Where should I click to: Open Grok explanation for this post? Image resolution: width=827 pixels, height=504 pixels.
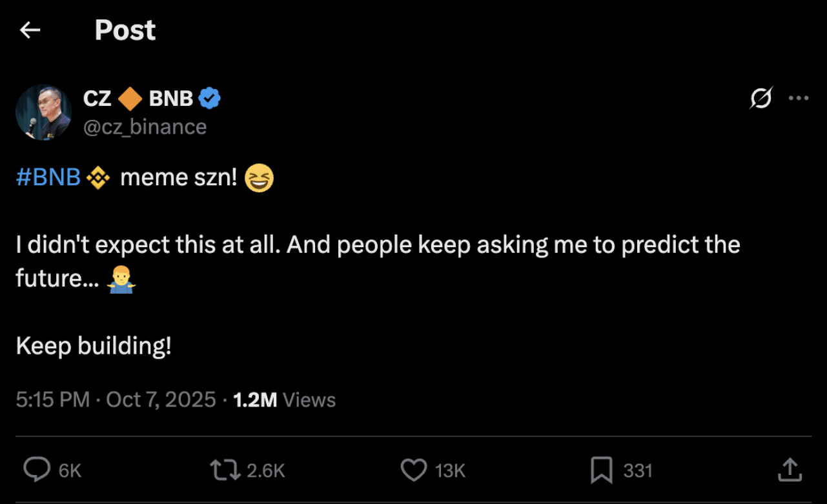click(x=761, y=98)
